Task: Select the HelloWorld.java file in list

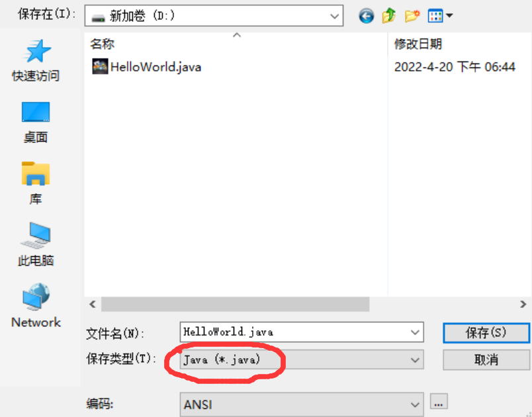Action: (147, 67)
